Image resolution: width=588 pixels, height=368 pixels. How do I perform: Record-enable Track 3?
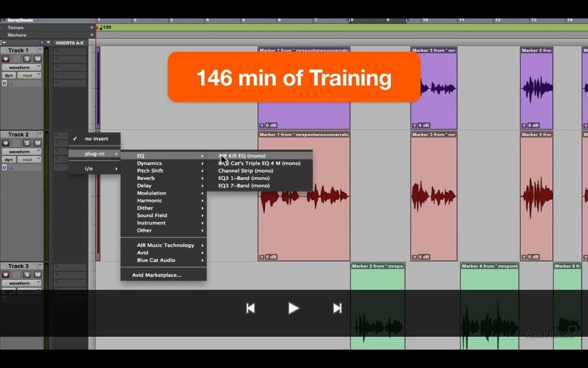point(6,275)
